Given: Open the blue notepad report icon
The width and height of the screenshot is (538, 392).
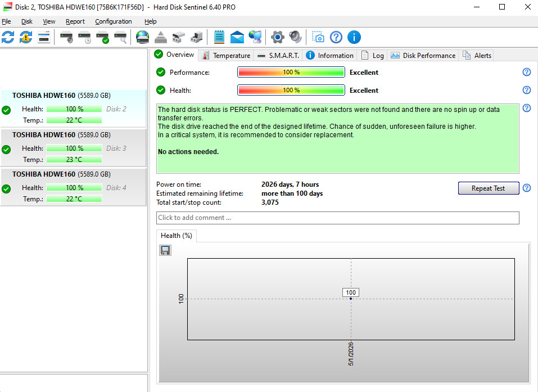Looking at the screenshot, I should 219,37.
